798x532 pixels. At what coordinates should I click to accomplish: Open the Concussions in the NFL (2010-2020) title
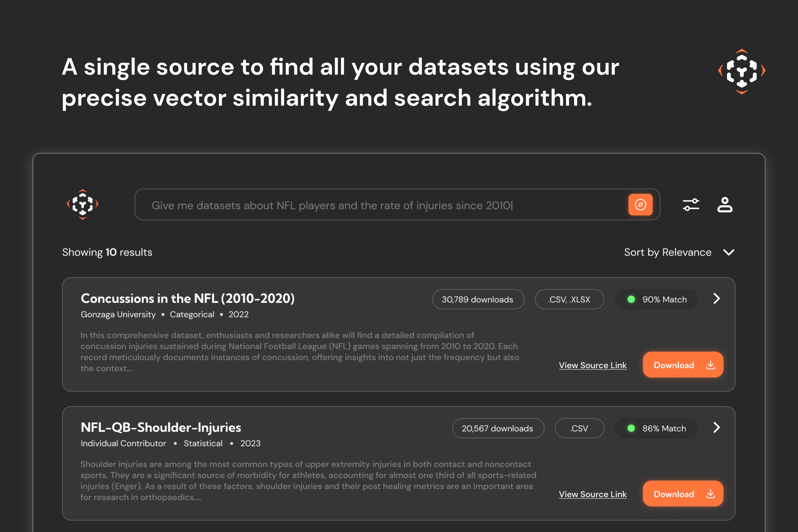(x=188, y=299)
